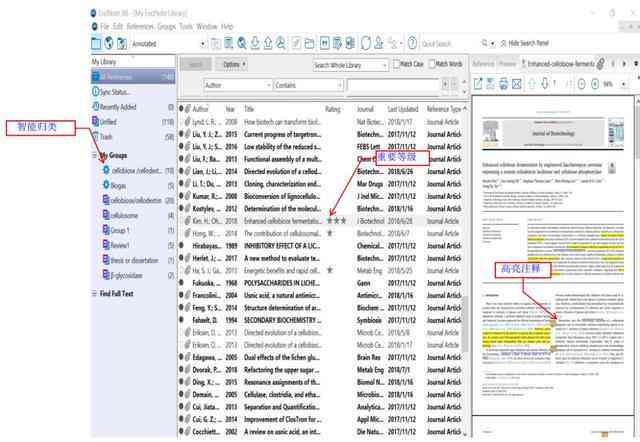The height and width of the screenshot is (442, 640).
Task: Open the Groups menu
Action: click(167, 27)
